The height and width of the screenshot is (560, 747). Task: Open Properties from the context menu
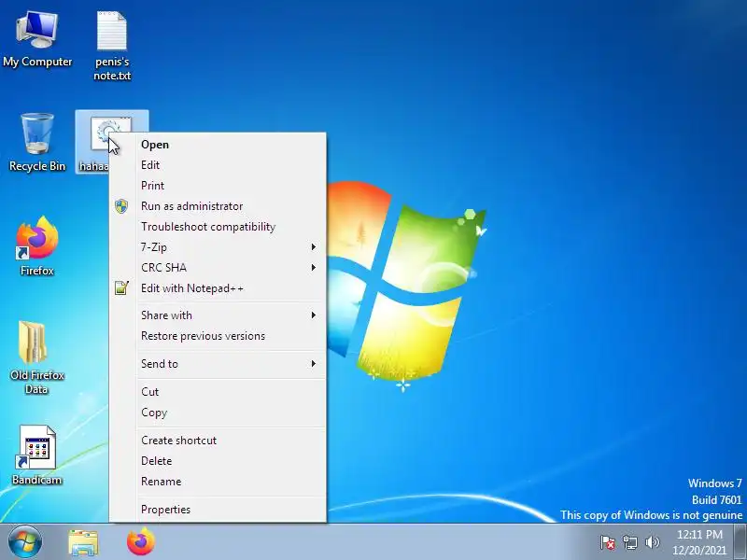pyautogui.click(x=218, y=510)
